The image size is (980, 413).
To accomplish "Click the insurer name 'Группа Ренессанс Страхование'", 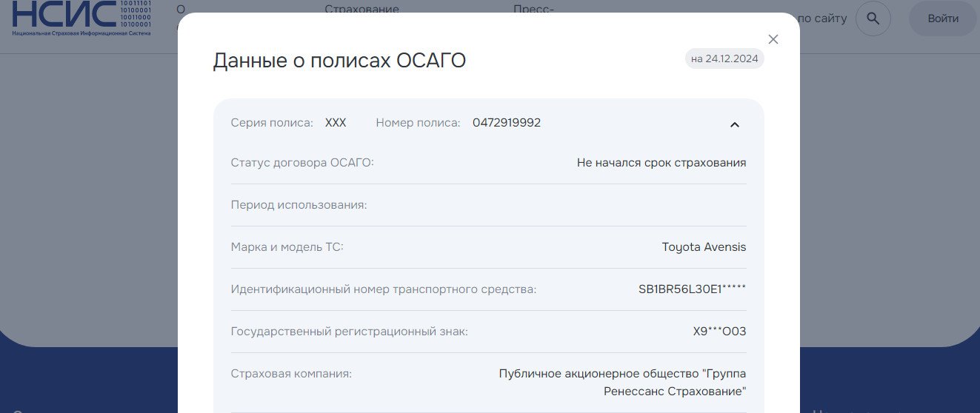I will point(622,382).
